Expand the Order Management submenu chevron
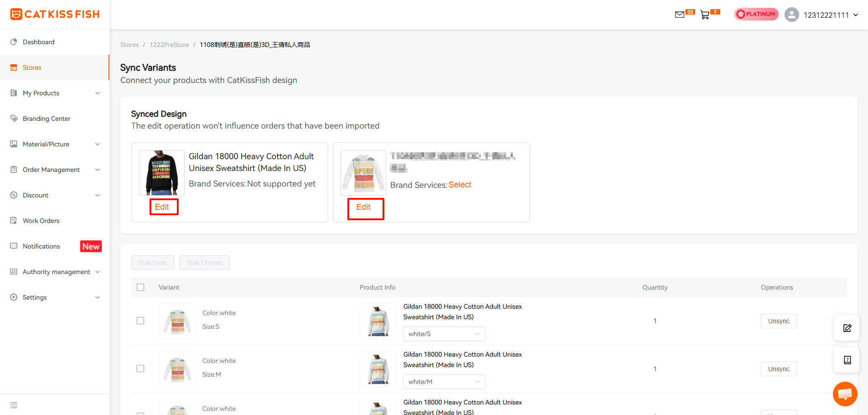This screenshot has width=868, height=415. [x=98, y=170]
